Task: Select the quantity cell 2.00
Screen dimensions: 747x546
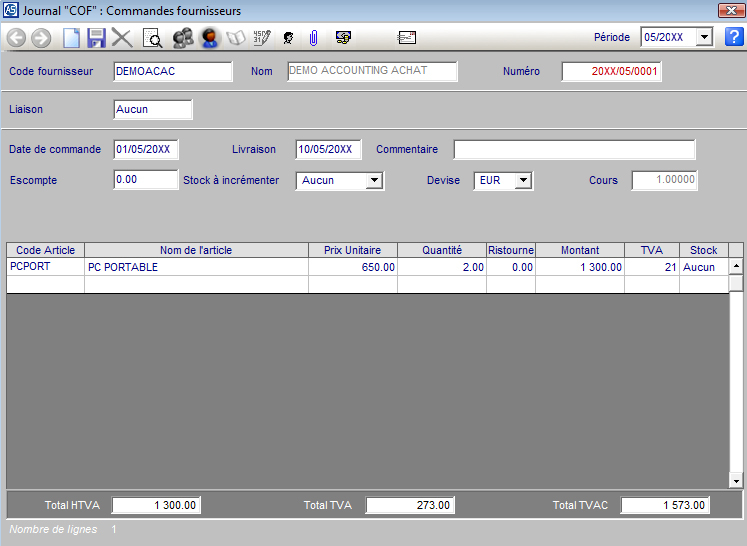Action: tap(442, 267)
